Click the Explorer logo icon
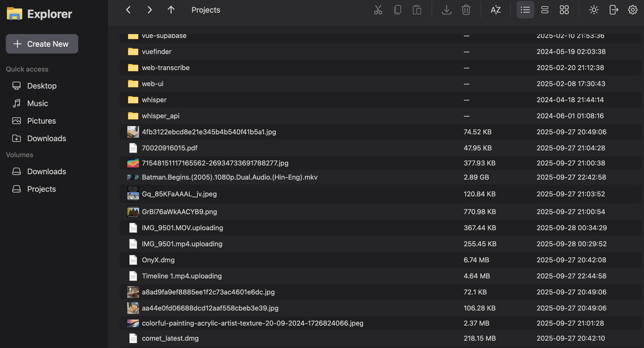 [x=15, y=13]
